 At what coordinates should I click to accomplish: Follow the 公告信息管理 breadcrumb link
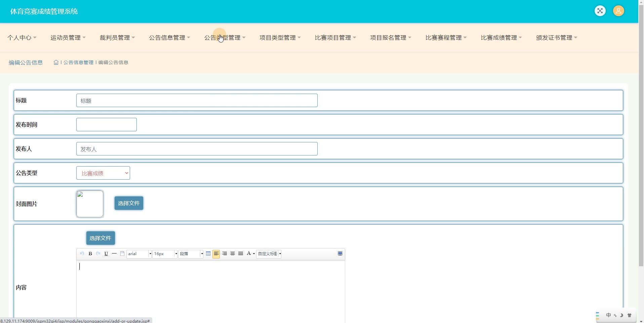click(79, 62)
